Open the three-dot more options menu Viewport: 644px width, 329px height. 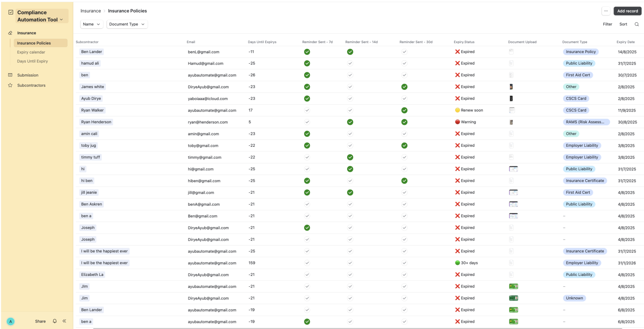(605, 11)
